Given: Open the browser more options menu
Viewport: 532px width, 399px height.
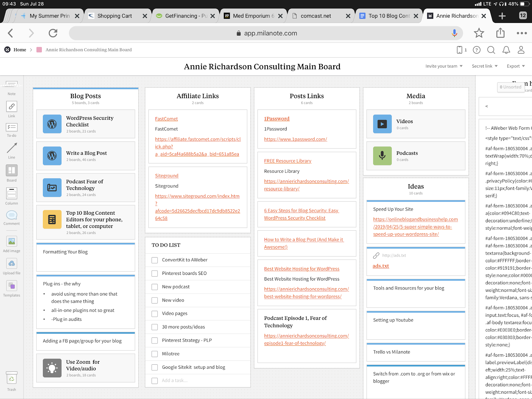Looking at the screenshot, I should click(522, 33).
